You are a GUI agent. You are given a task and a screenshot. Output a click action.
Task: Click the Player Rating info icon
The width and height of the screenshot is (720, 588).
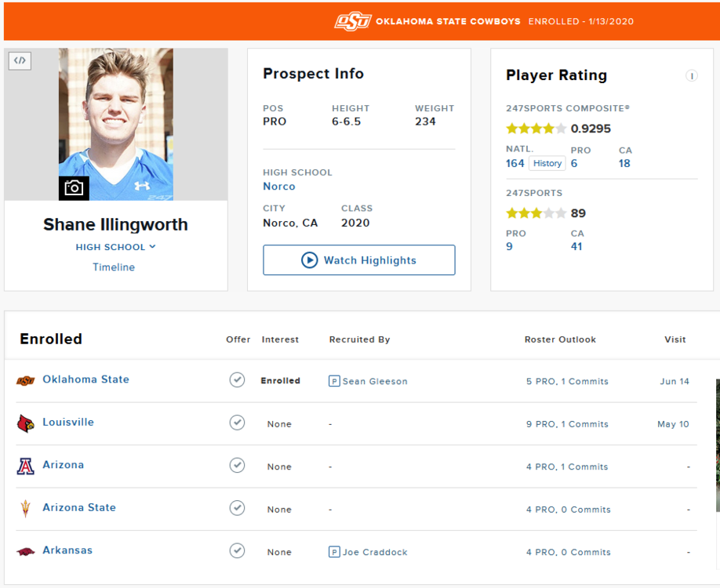tap(691, 76)
